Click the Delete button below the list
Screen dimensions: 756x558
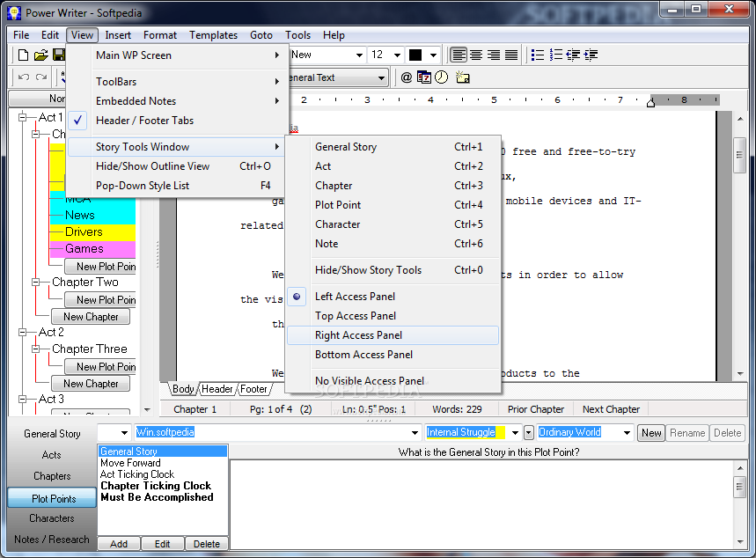coord(207,544)
